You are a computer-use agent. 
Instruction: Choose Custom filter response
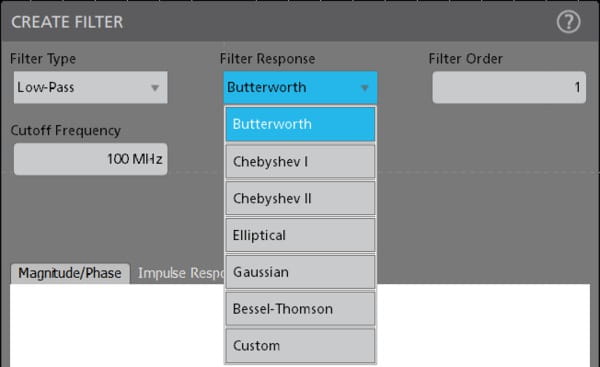click(300, 346)
